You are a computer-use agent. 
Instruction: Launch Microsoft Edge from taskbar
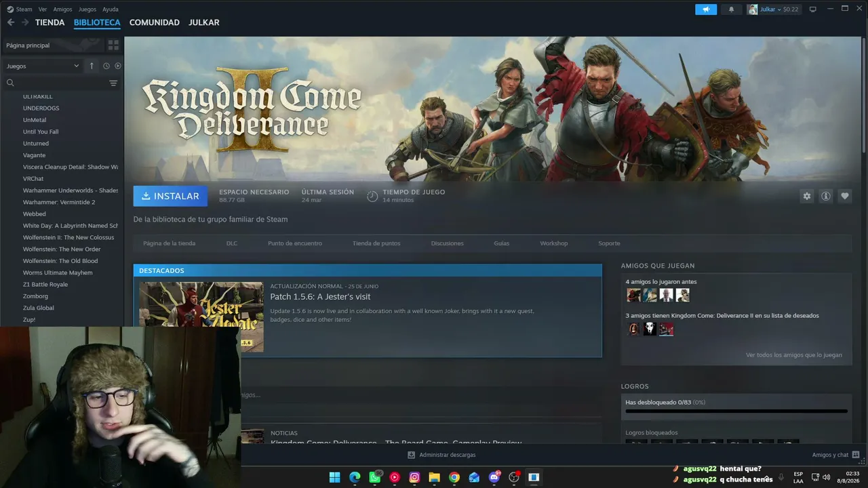coord(355,477)
